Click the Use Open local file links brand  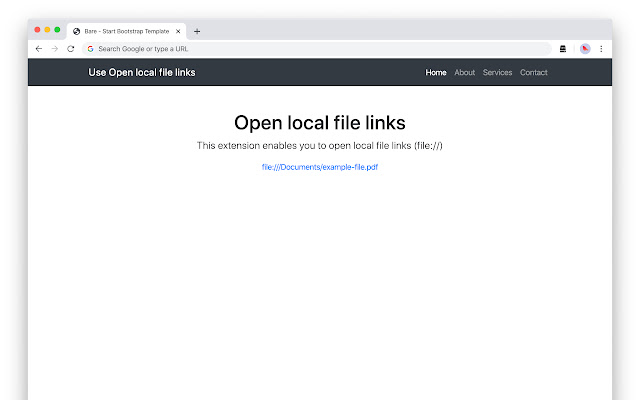[142, 73]
